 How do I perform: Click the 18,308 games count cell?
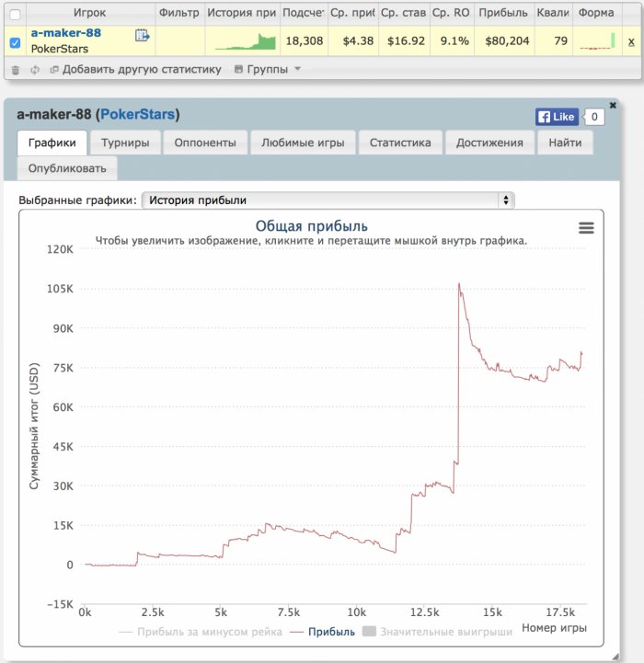(x=305, y=41)
